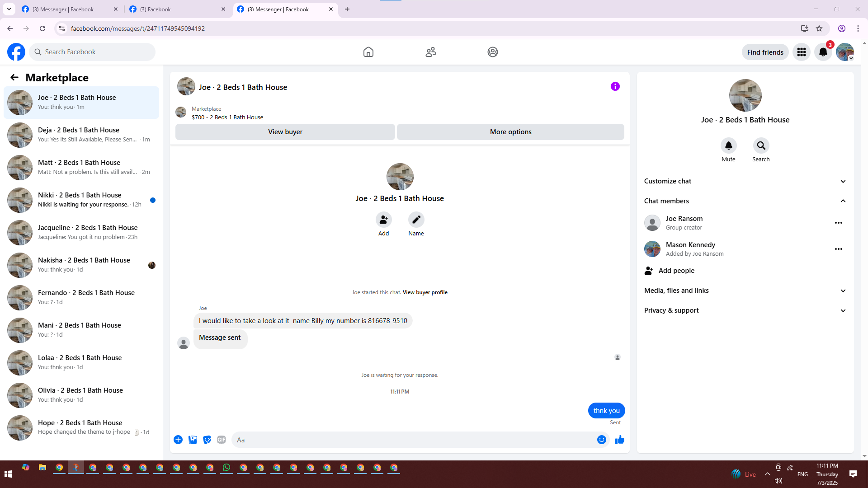Expand Customize chat section
This screenshot has height=488, width=868.
[745, 181]
